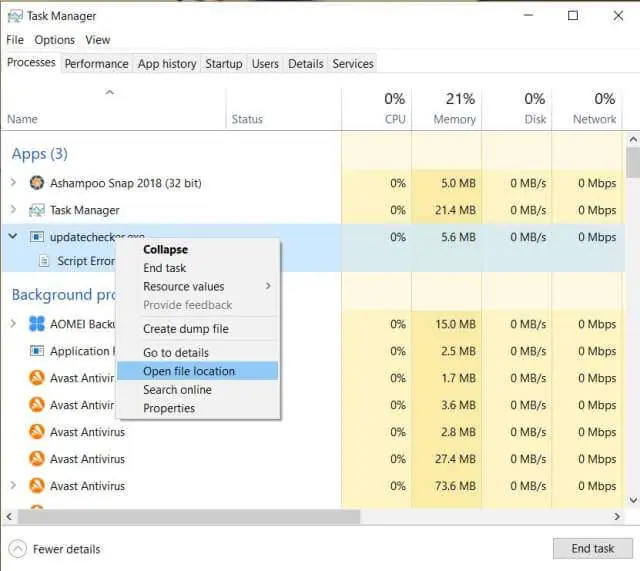Expand the AOMEI Backupper process group
This screenshot has height=571, width=640.
(13, 324)
